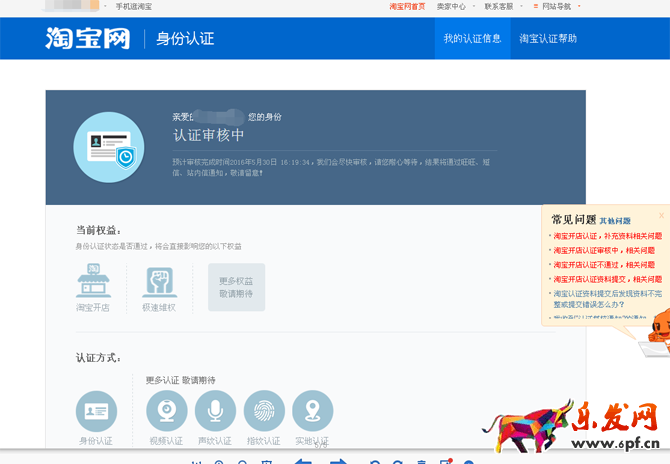Image resolution: width=670 pixels, height=464 pixels.
Task: Close the 常见问题 popup
Action: (661, 216)
